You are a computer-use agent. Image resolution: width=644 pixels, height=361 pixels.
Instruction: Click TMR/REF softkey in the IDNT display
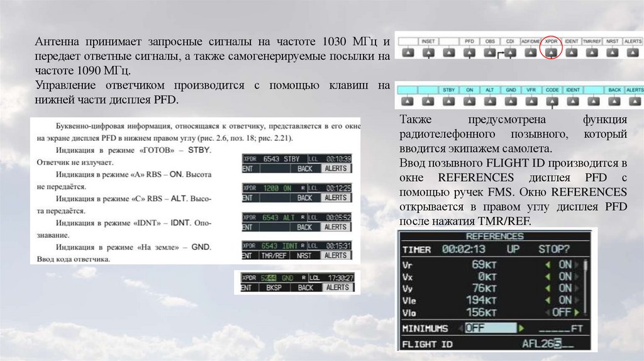[x=274, y=255]
